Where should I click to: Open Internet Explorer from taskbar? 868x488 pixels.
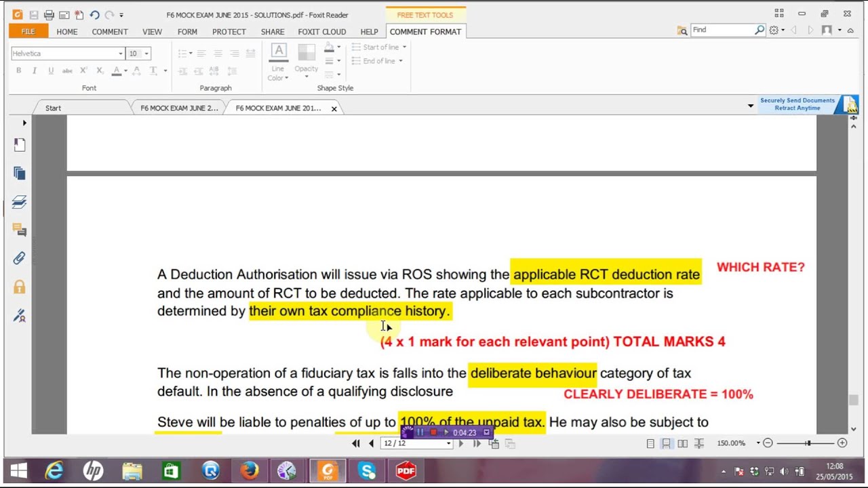54,471
